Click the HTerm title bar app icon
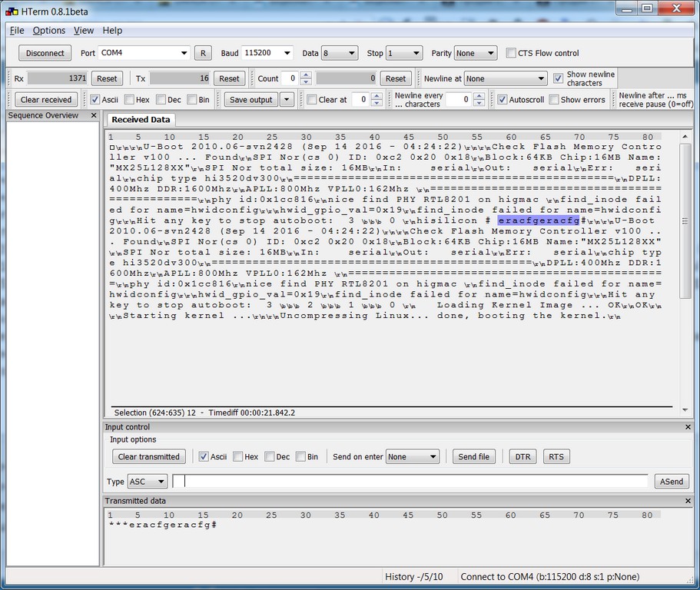Viewport: 700px width, 590px height. coord(11,11)
